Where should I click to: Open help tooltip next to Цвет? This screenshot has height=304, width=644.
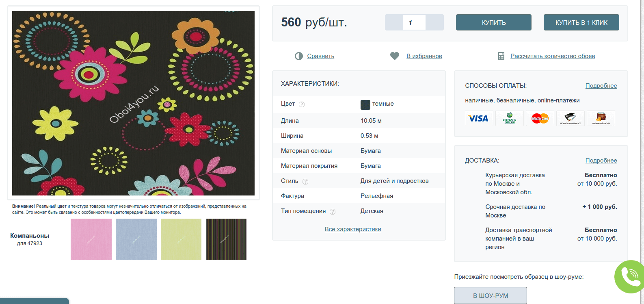(302, 104)
